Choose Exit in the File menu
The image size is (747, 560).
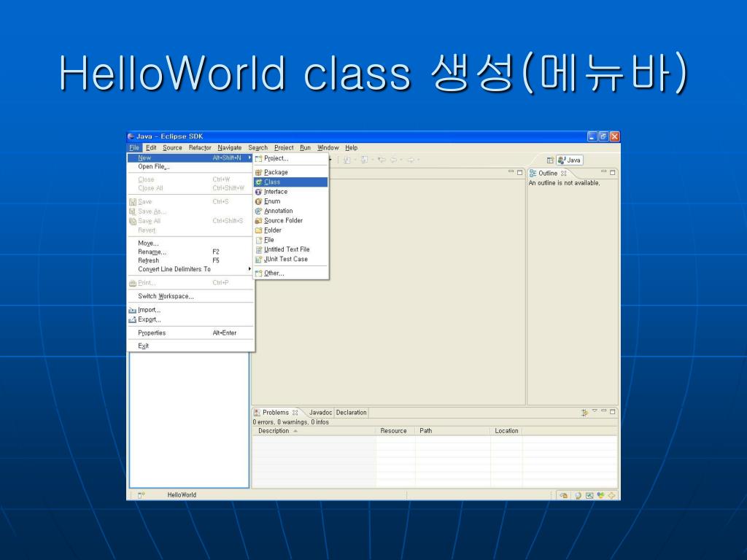pos(190,346)
